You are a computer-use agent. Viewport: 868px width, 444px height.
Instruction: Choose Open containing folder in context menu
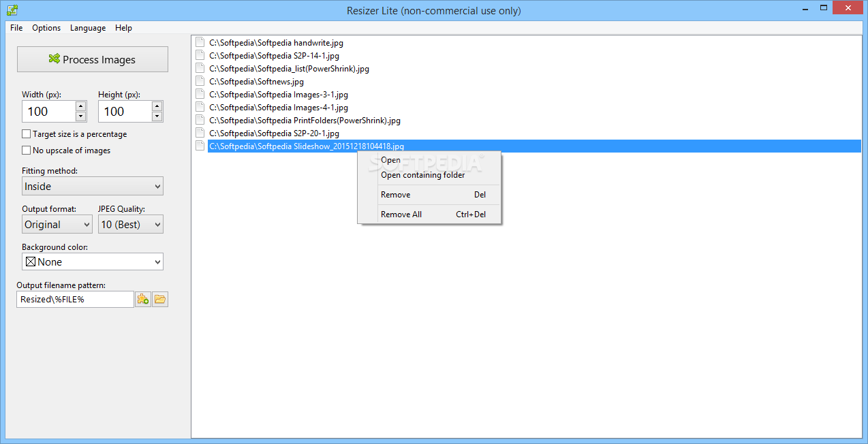coord(429,175)
